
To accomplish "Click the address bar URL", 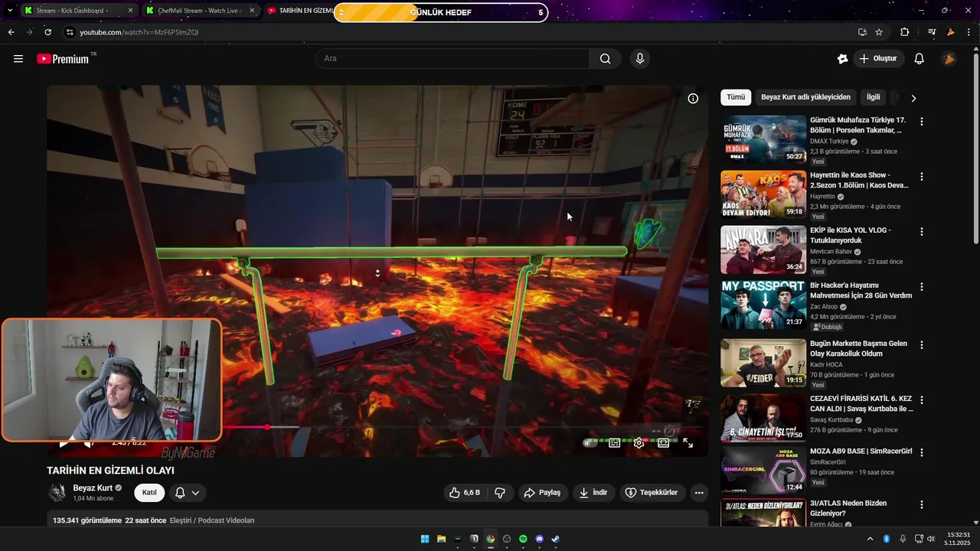I will (x=139, y=32).
